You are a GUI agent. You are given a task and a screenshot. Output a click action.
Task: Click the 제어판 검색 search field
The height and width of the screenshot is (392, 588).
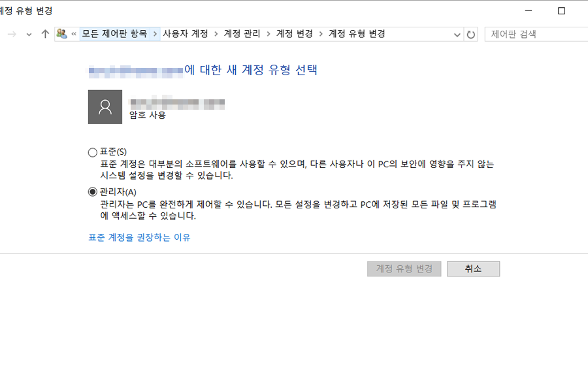536,35
